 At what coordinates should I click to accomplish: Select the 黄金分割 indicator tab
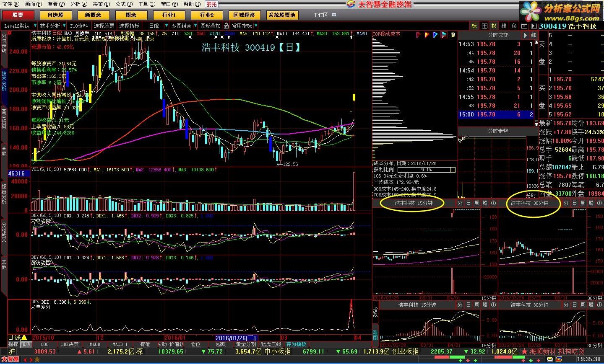(245, 344)
